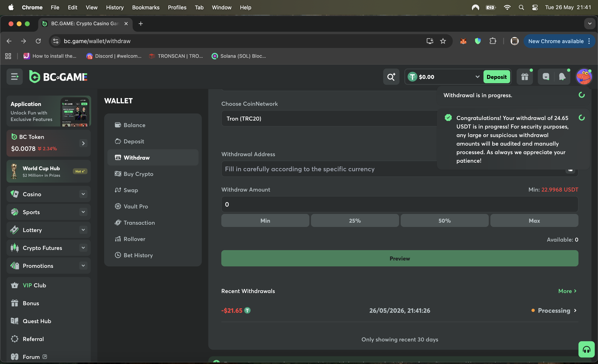Open the live support headset icon
Viewport: 598px width, 364px height.
tap(586, 349)
